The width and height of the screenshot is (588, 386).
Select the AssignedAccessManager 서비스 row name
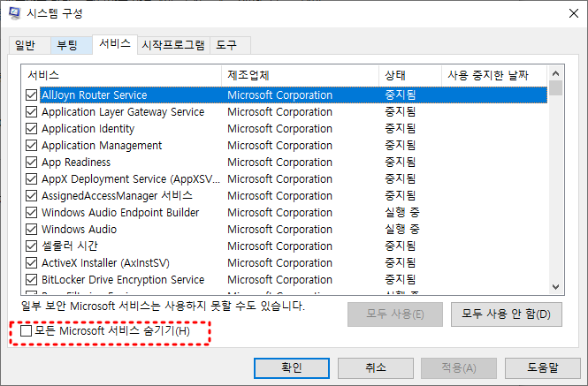point(117,196)
